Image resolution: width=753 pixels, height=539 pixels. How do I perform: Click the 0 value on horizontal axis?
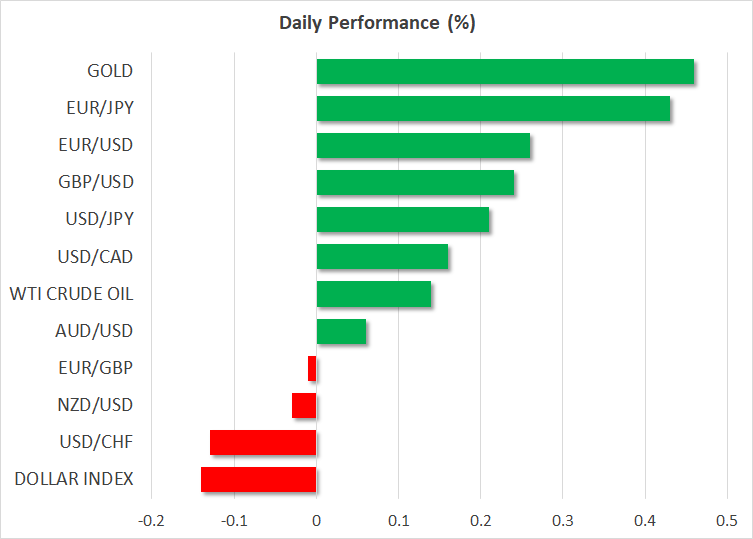click(x=316, y=520)
